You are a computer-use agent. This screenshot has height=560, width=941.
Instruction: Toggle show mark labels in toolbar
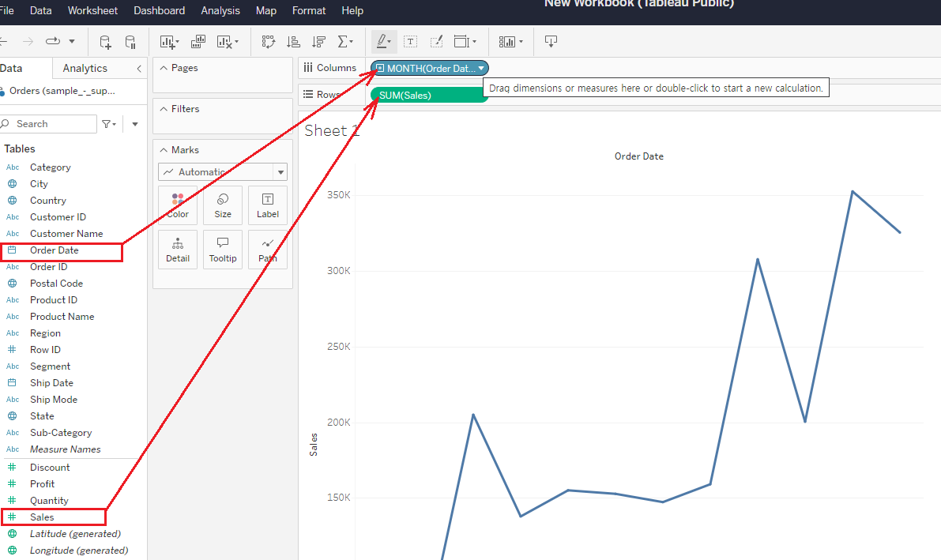(x=411, y=41)
